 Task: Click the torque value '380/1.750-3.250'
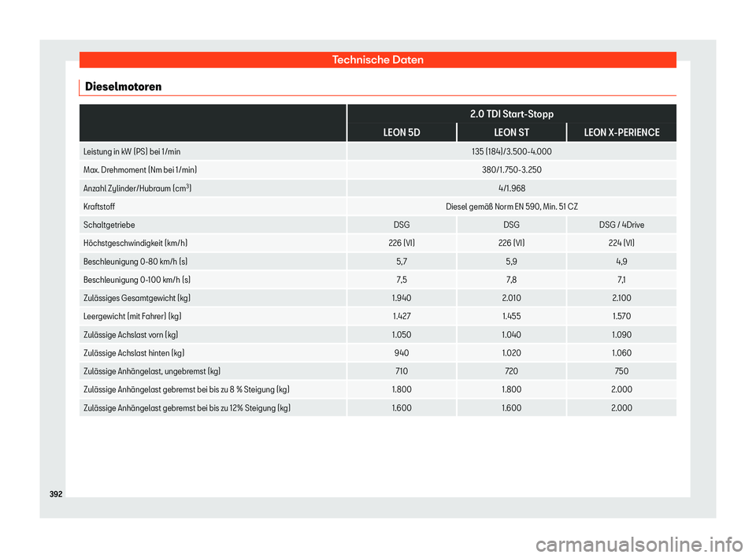(512, 170)
